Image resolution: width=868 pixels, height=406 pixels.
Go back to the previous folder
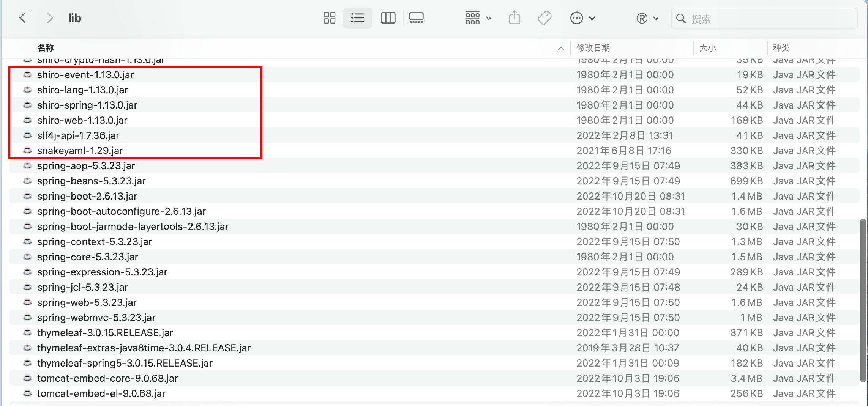pyautogui.click(x=23, y=18)
